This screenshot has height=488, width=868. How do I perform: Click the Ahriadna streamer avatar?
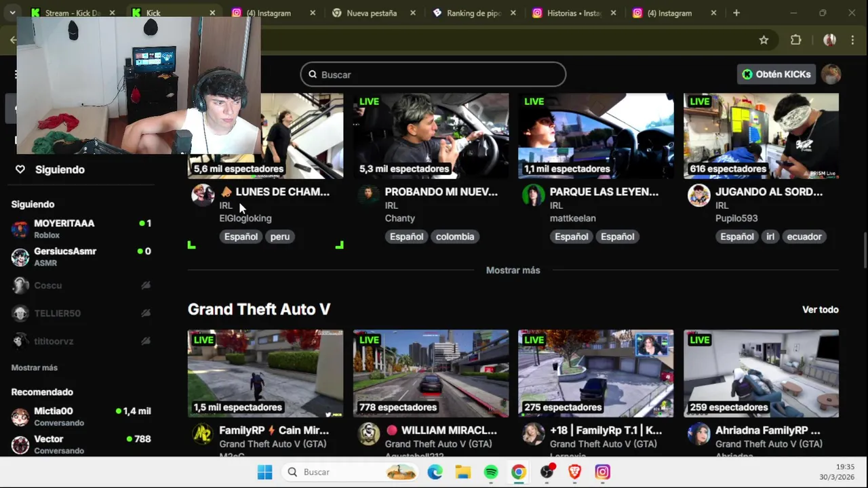pyautogui.click(x=698, y=434)
